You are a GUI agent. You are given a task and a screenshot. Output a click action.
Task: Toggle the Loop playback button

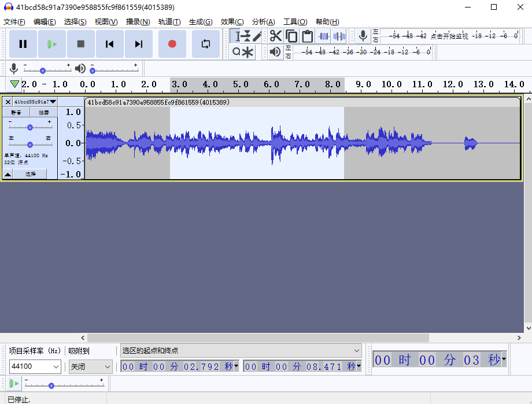coord(206,44)
